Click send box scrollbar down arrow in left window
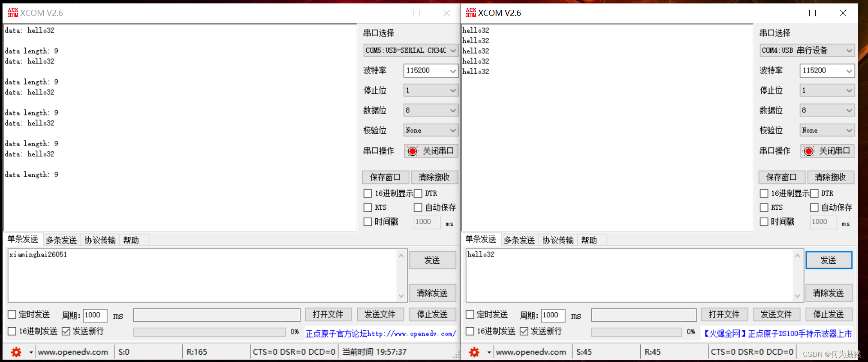Screen dimensions: 868x362 [401, 296]
